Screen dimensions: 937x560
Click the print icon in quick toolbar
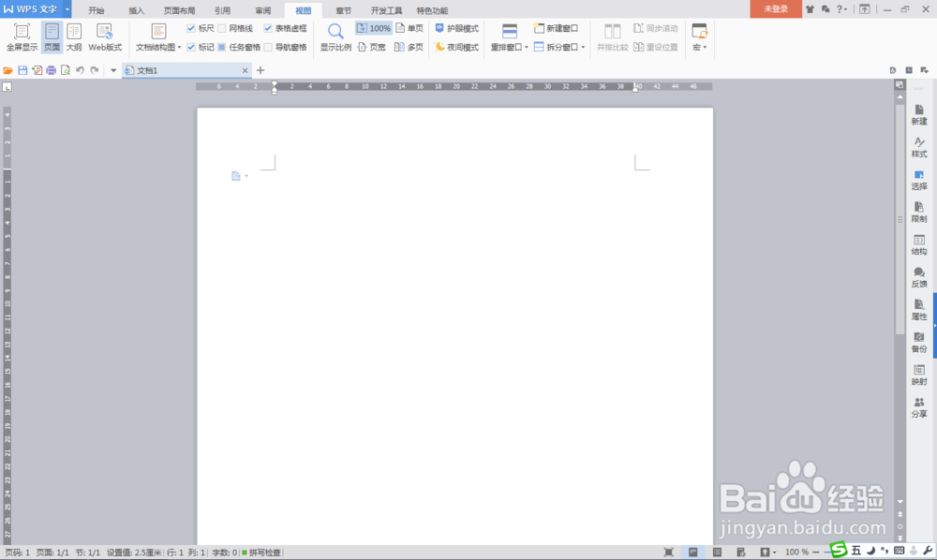pos(52,70)
